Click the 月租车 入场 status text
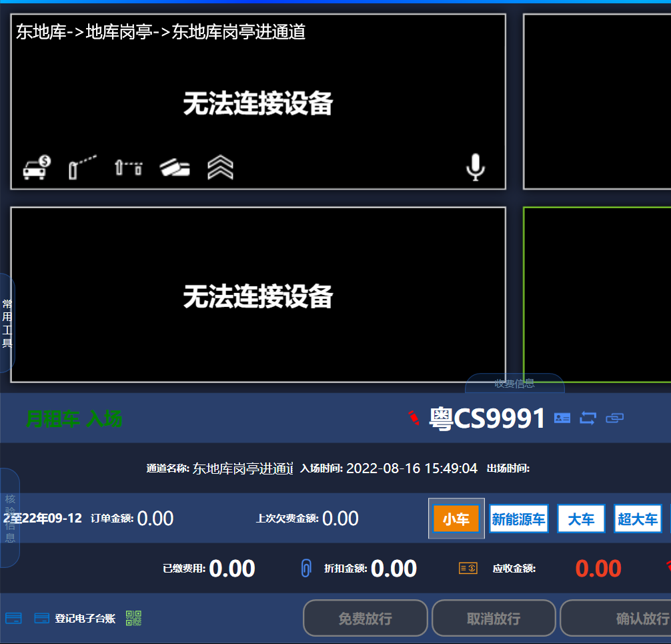671x644 pixels. click(74, 418)
